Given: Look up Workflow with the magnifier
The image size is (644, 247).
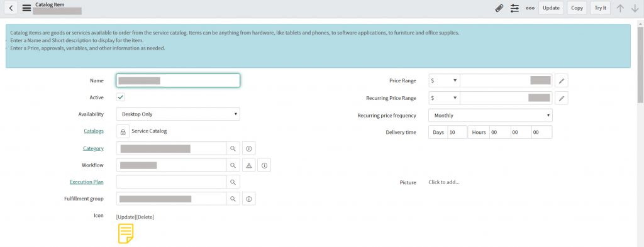Looking at the screenshot, I should (233, 165).
